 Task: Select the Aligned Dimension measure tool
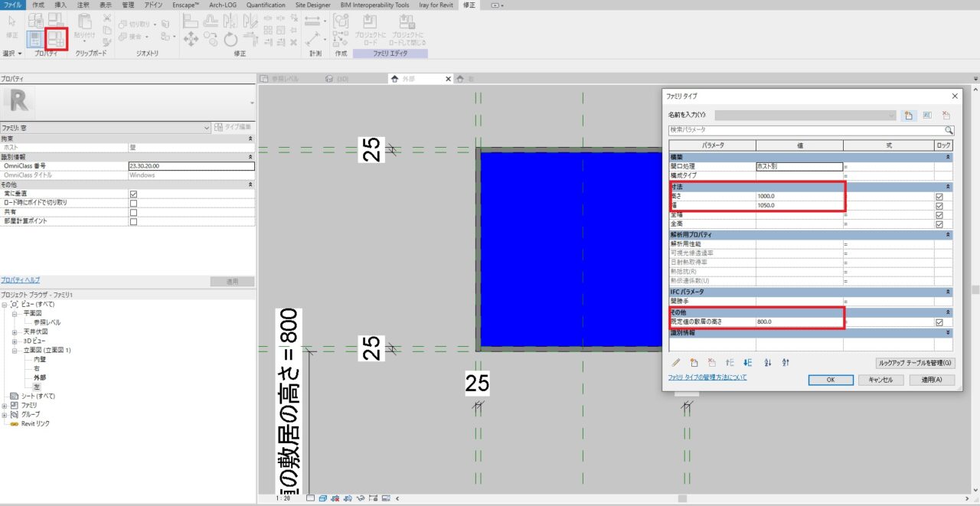[312, 21]
